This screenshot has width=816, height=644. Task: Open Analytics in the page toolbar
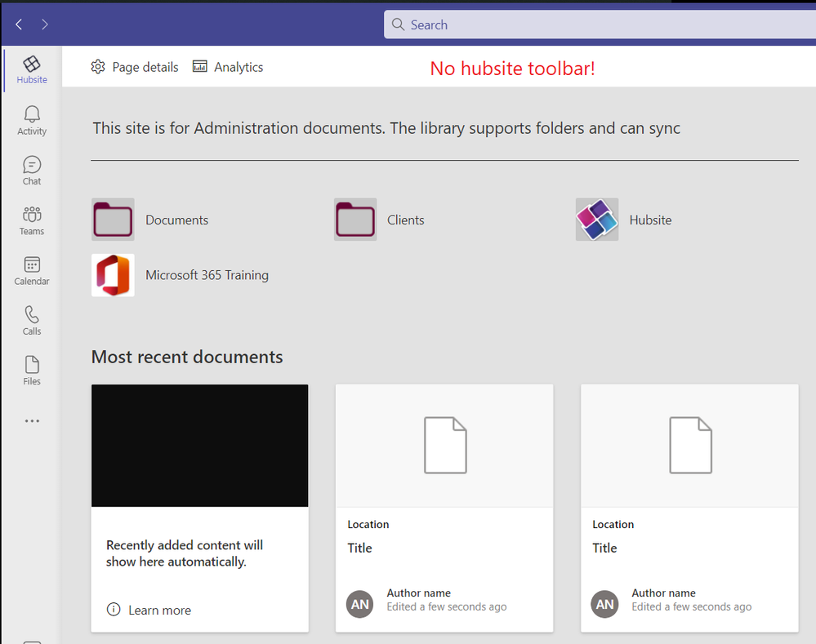point(228,67)
